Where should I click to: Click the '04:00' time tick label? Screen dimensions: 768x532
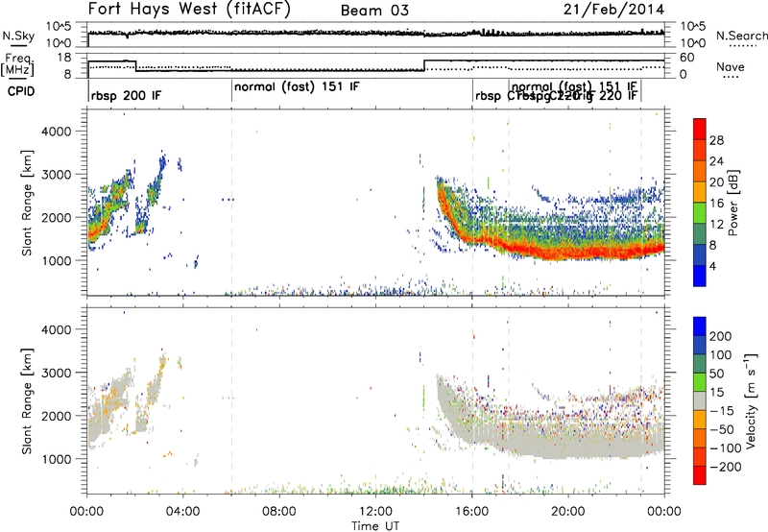182,511
